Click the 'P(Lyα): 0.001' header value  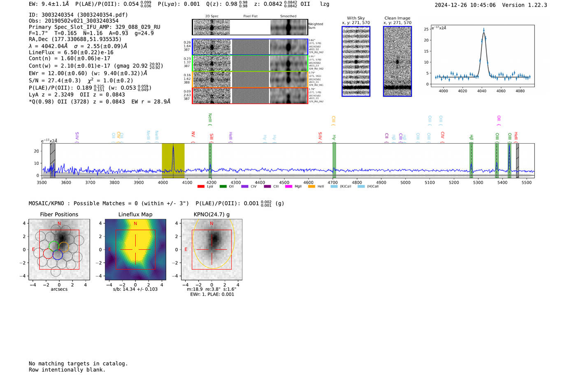point(179,4)
